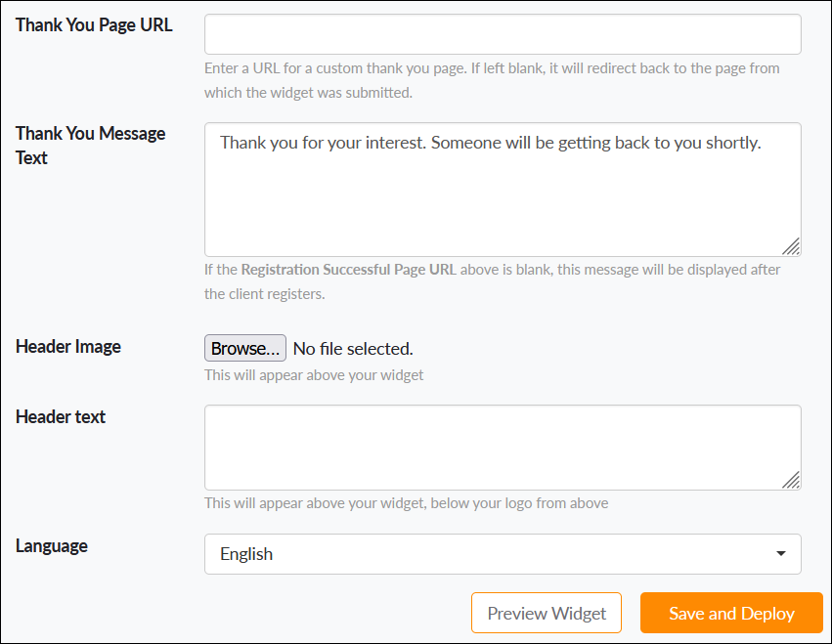The height and width of the screenshot is (644, 832).
Task: Click the Header Image label
Action: pyautogui.click(x=67, y=347)
